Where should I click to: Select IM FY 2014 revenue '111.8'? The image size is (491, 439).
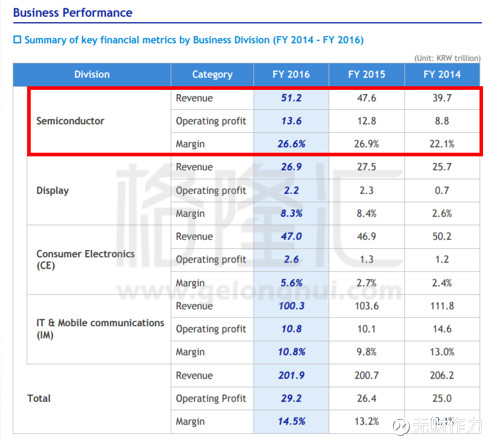(442, 306)
